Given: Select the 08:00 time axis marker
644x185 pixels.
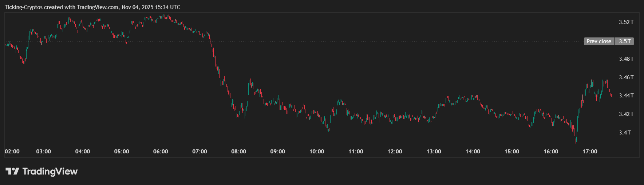Looking at the screenshot, I should (239, 152).
